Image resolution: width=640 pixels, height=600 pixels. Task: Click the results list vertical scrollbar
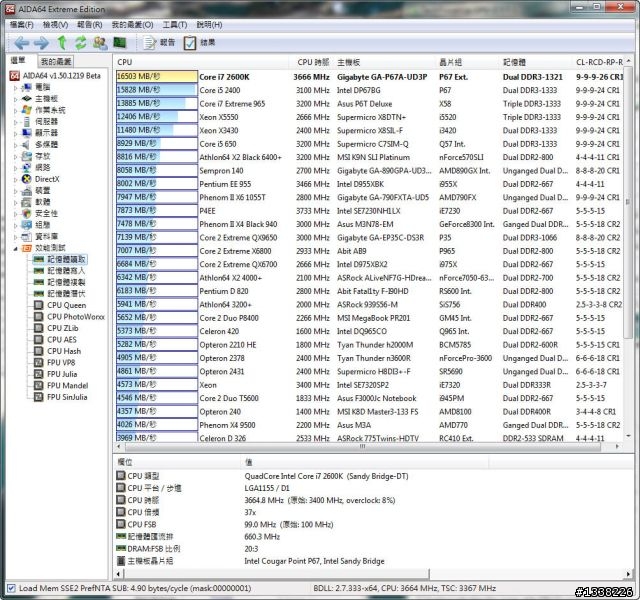(628, 204)
